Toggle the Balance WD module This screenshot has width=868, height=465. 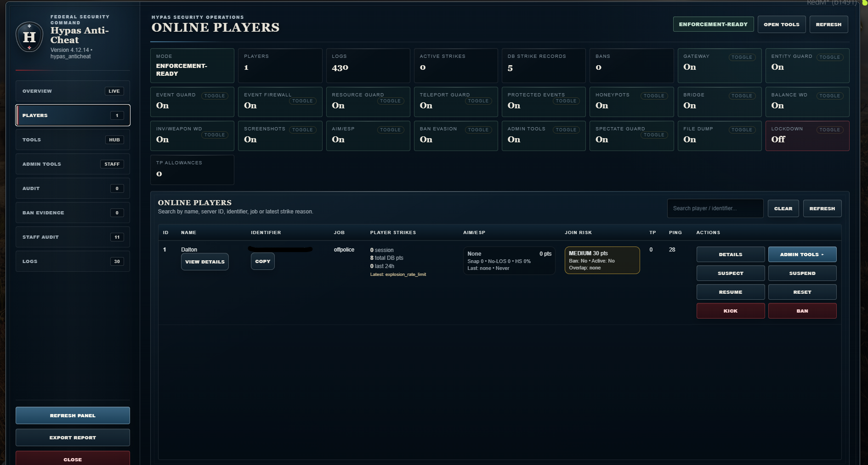[829, 96]
